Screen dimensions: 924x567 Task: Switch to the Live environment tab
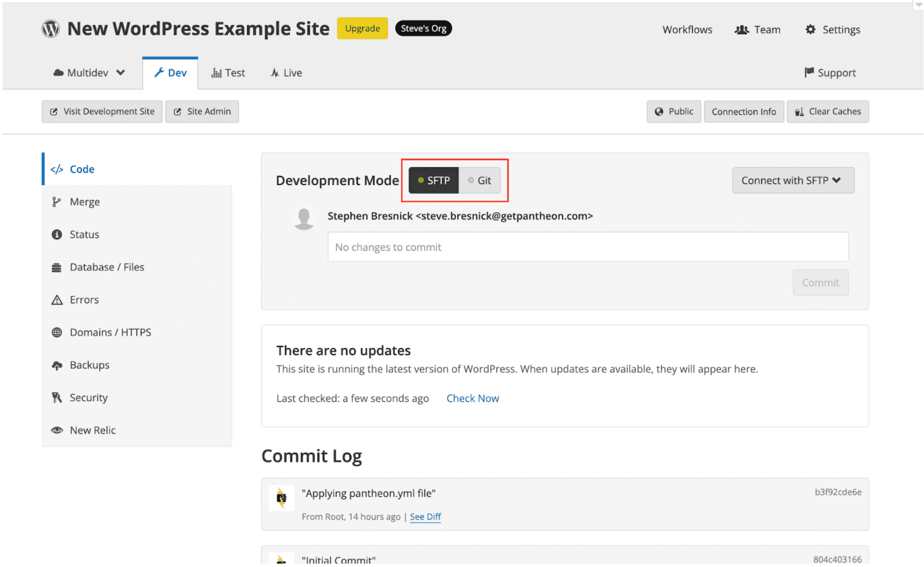(x=286, y=72)
